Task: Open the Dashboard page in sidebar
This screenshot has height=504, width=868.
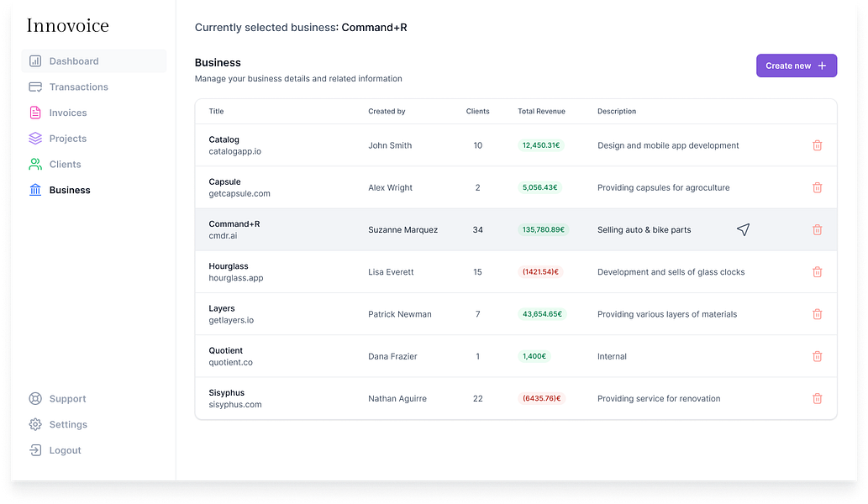Action: tap(73, 61)
